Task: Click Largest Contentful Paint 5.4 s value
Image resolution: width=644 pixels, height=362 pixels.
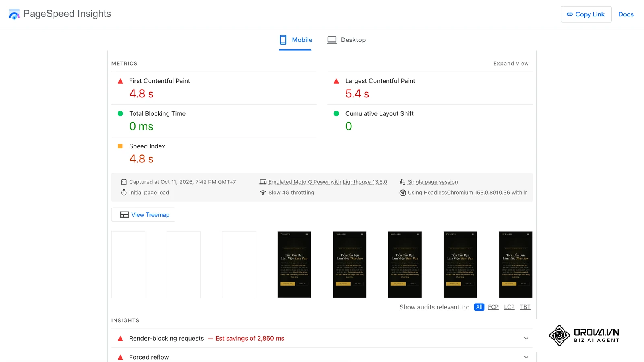Action: [x=357, y=94]
